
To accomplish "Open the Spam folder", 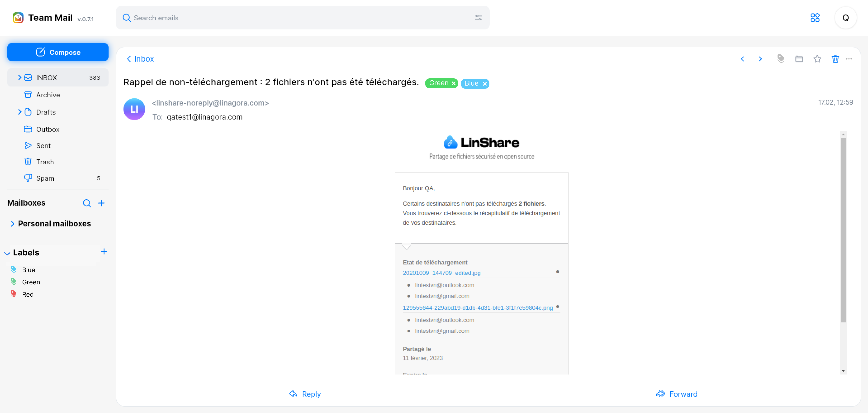I will point(58,178).
